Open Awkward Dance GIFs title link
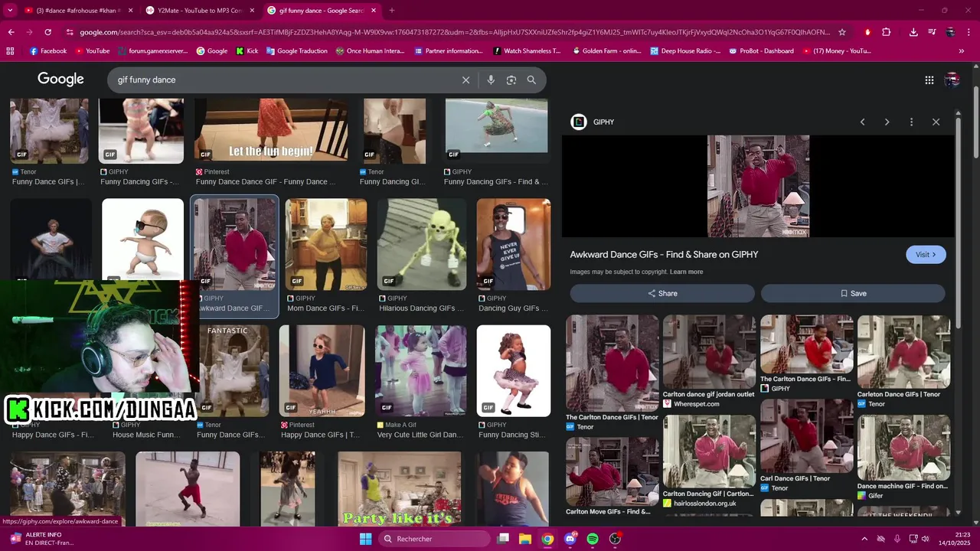This screenshot has height=551, width=980. (x=664, y=255)
